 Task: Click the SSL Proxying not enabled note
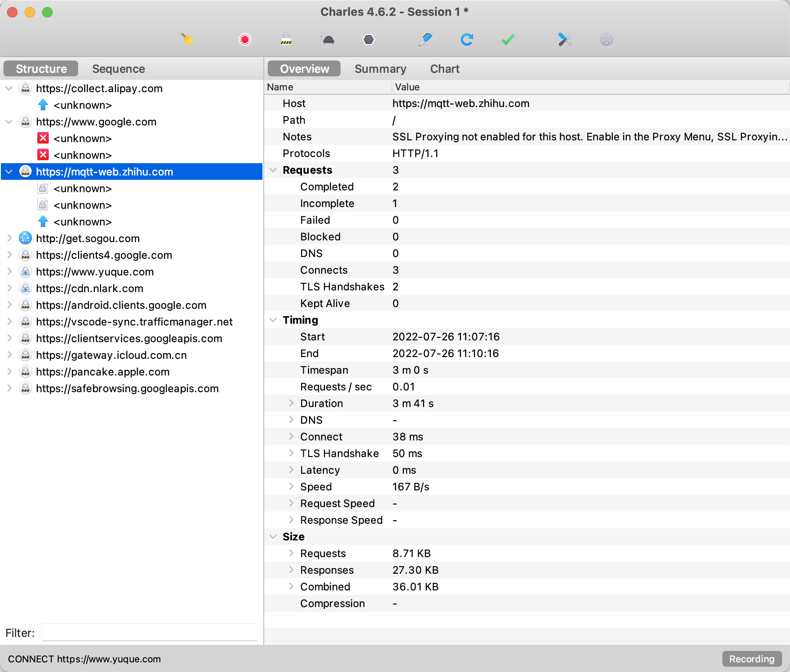pyautogui.click(x=590, y=137)
